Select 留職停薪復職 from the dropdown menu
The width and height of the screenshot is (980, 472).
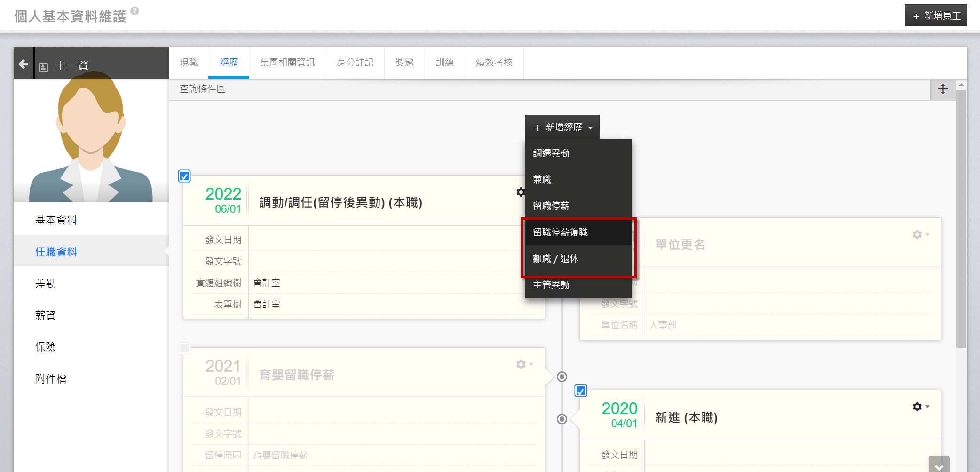[x=560, y=232]
